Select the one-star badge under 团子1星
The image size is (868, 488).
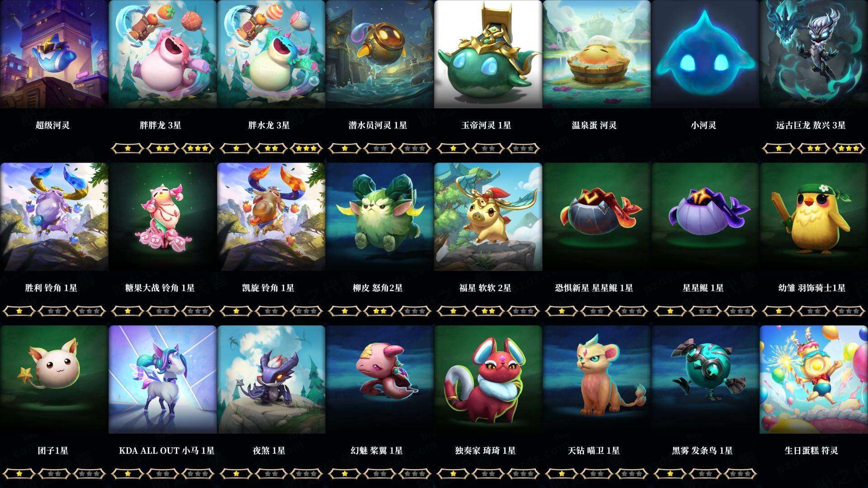(19, 474)
